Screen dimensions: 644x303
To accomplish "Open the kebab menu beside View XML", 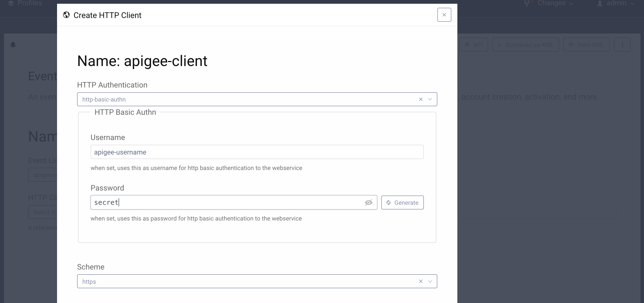I will click(622, 44).
